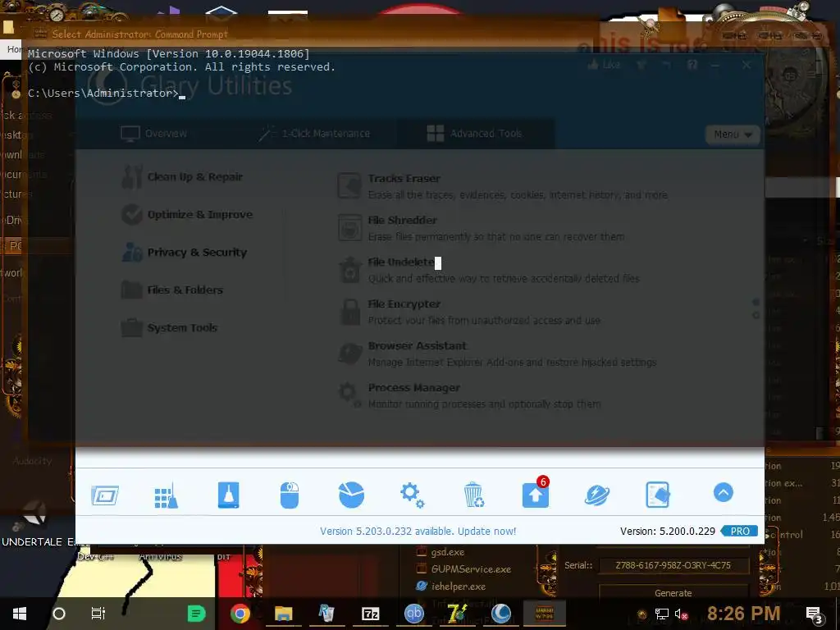Select iehelper.exe in the file list
This screenshot has height=630, width=840.
pyautogui.click(x=451, y=586)
